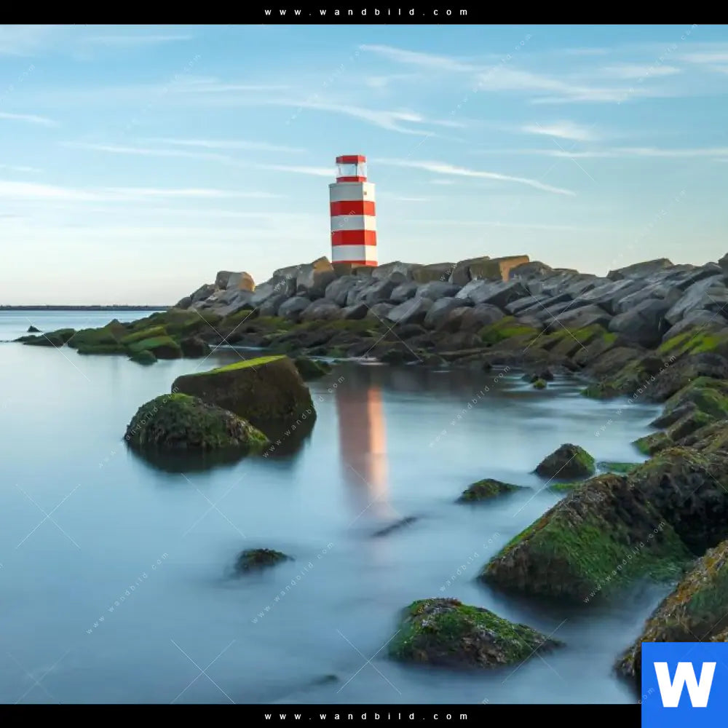Open the www.wandbild.com link in bottom bar
728x728 pixels.
pyautogui.click(x=366, y=716)
